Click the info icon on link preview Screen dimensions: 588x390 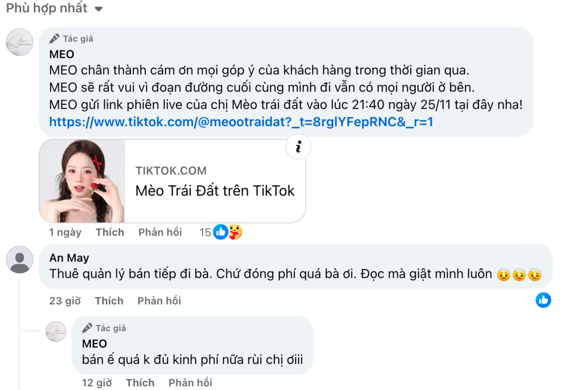tap(298, 147)
